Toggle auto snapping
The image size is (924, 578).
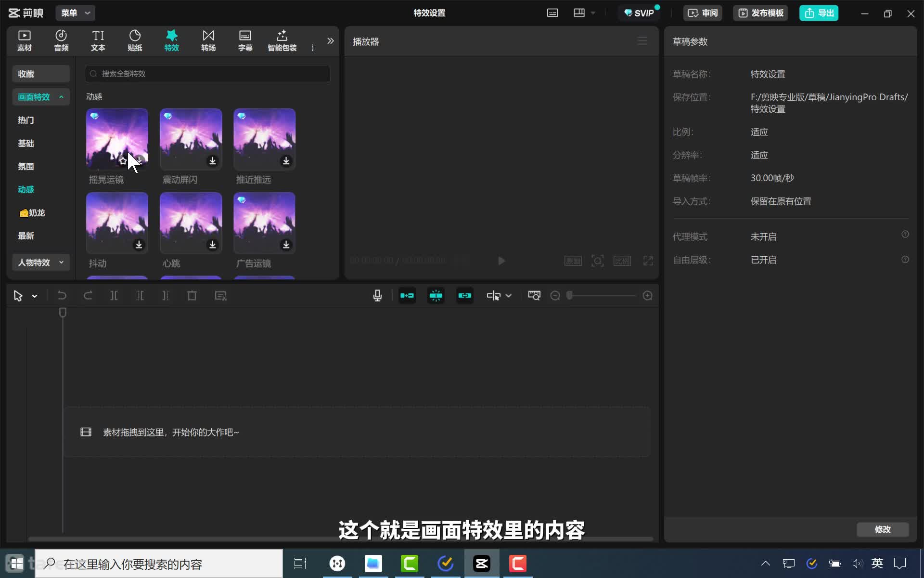click(436, 296)
